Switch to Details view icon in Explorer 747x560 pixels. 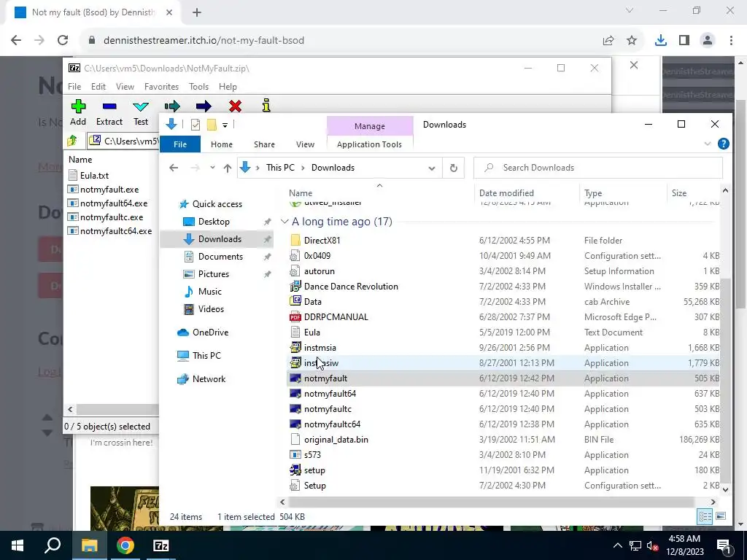tap(705, 516)
